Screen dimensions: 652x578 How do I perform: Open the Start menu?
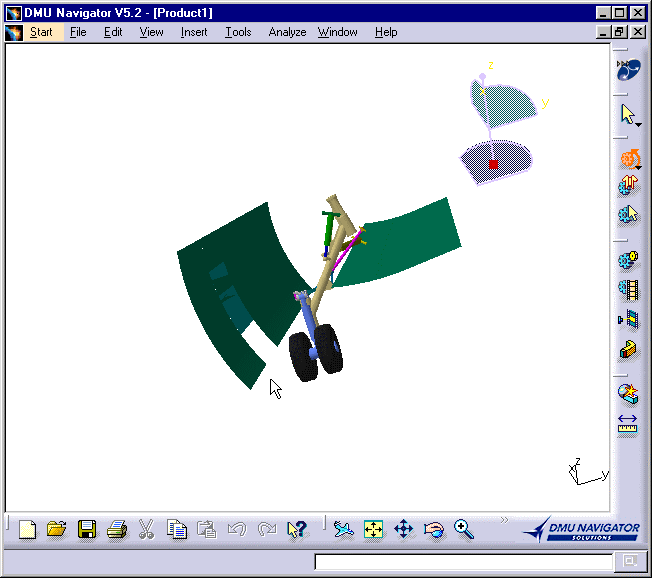[41, 32]
